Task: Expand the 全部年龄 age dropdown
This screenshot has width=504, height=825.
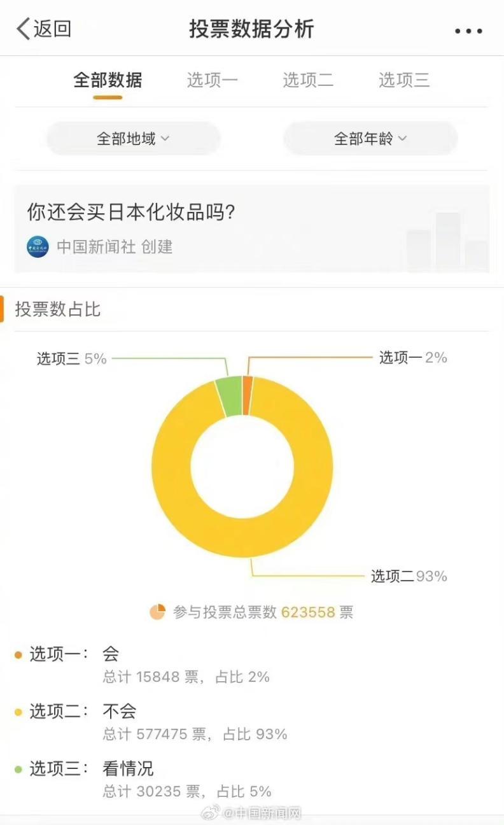Action: pos(370,138)
